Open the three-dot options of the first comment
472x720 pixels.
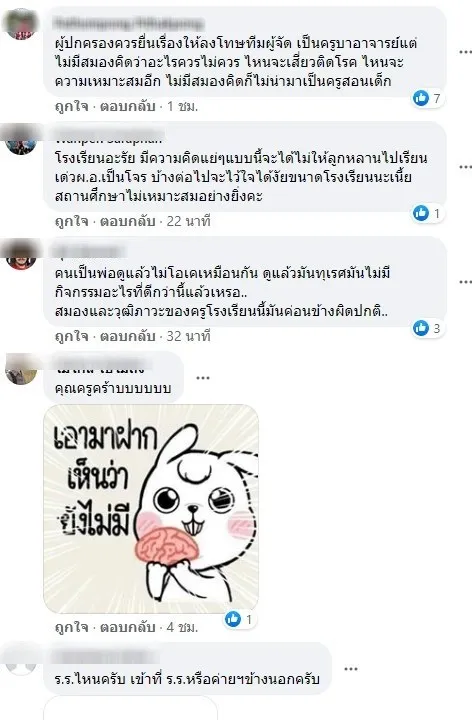(465, 52)
